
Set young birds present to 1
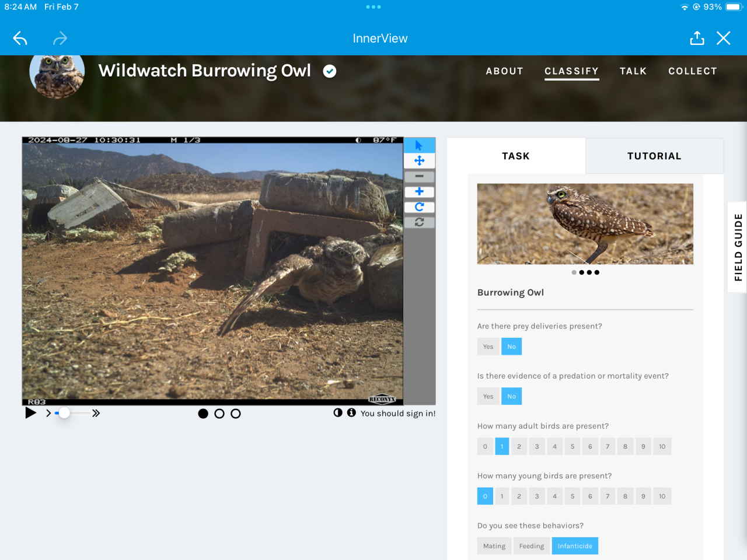[502, 496]
